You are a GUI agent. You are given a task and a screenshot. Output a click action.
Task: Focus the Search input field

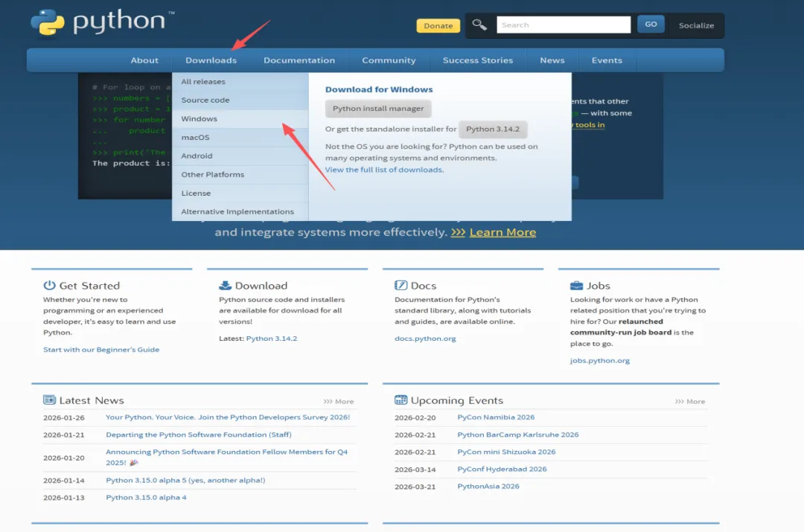tap(564, 25)
